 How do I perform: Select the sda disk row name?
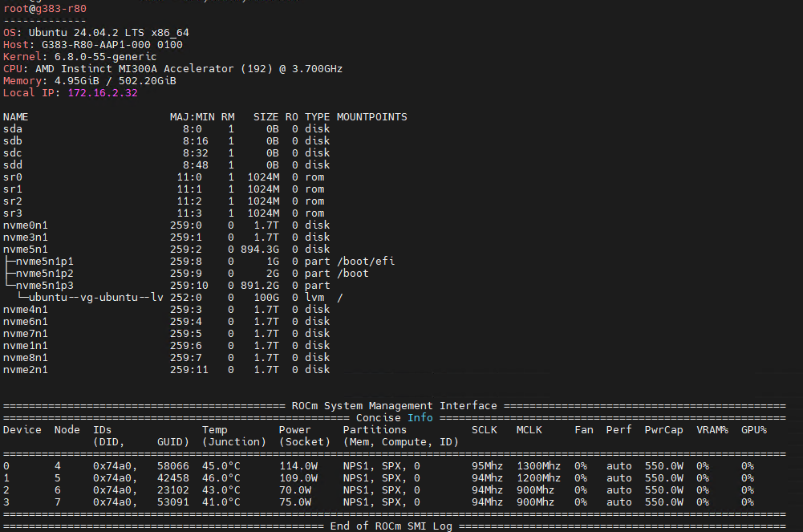coord(13,129)
